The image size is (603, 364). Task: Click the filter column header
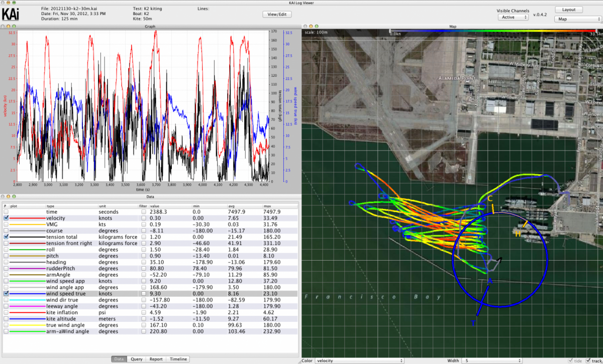[x=144, y=206]
